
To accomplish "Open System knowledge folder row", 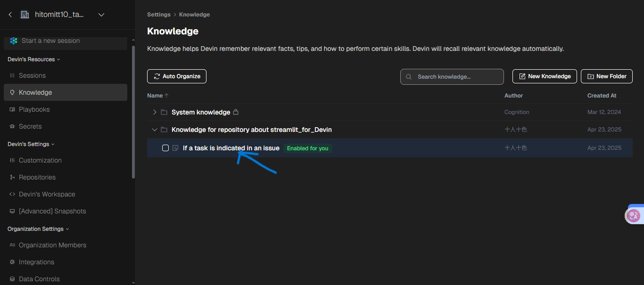I will pos(390,112).
